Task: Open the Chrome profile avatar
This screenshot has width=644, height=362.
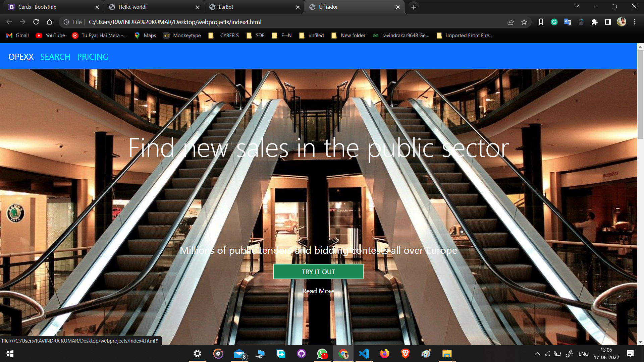Action: (621, 22)
